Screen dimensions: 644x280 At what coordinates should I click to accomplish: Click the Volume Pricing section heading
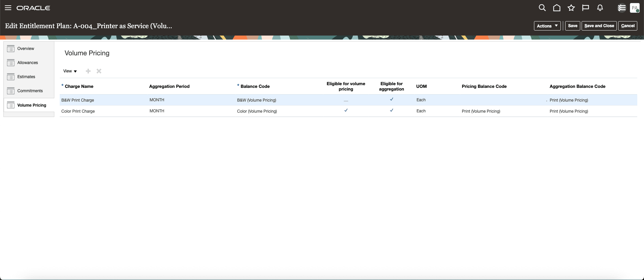click(x=87, y=53)
